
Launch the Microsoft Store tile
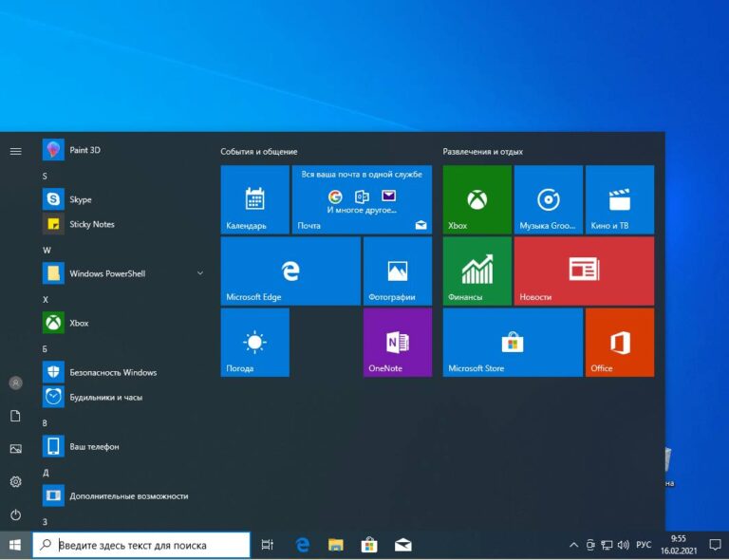pyautogui.click(x=513, y=343)
